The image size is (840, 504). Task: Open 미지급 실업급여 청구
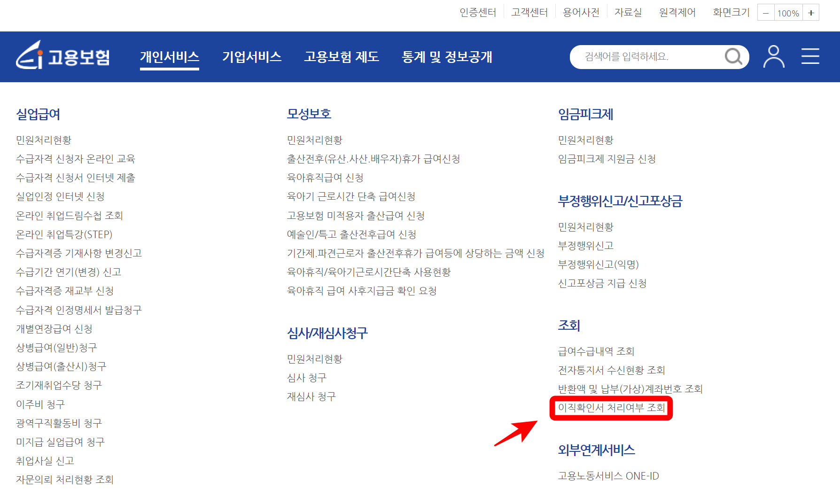click(60, 442)
